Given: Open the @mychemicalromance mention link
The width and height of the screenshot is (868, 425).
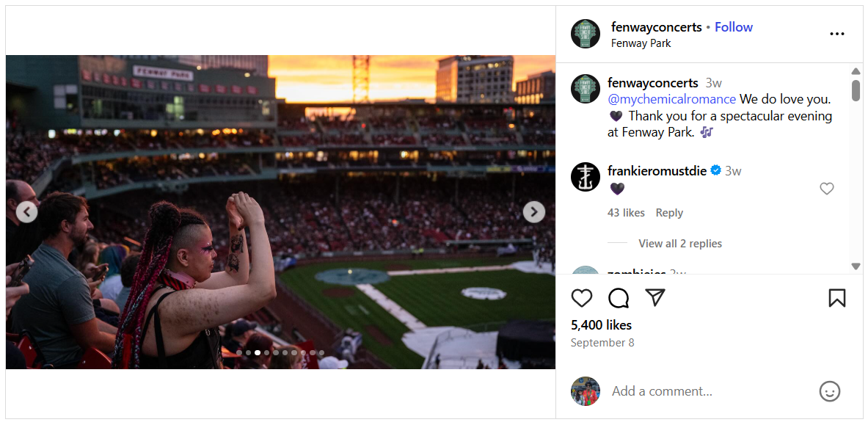Looking at the screenshot, I should pos(671,98).
